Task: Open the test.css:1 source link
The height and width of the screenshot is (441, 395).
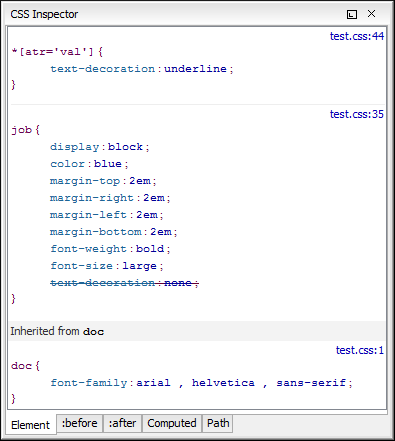Action: [x=360, y=350]
